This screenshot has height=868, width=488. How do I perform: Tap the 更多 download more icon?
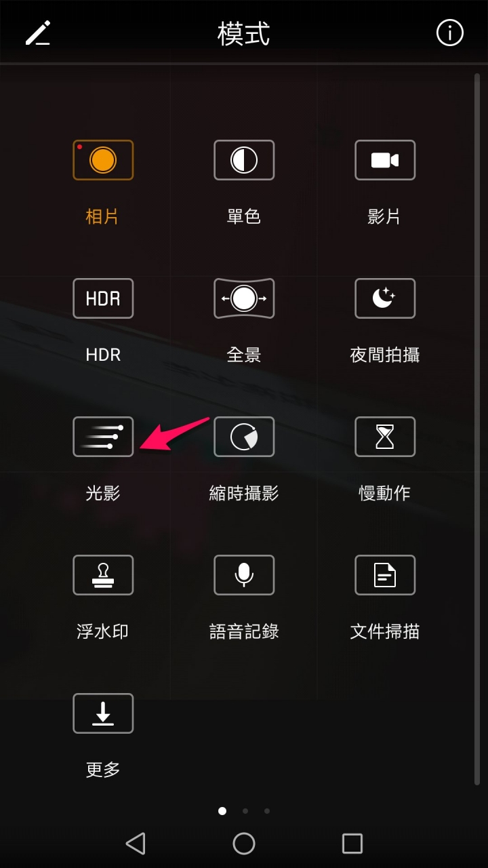click(103, 713)
